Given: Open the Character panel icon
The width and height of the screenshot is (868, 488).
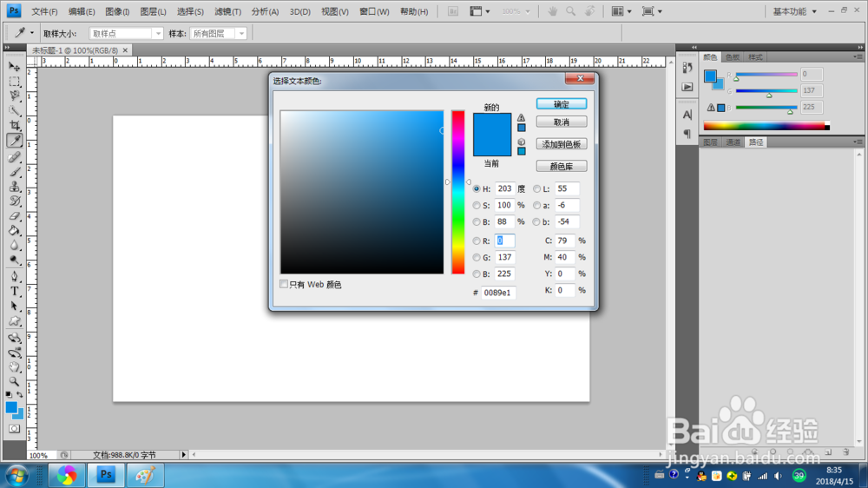Looking at the screenshot, I should 687,115.
